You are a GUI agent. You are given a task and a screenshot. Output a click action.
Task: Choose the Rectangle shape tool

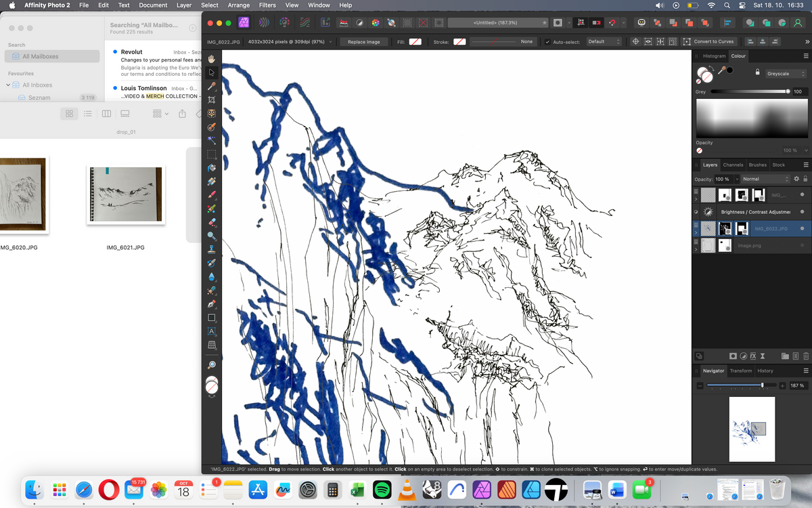pos(212,318)
